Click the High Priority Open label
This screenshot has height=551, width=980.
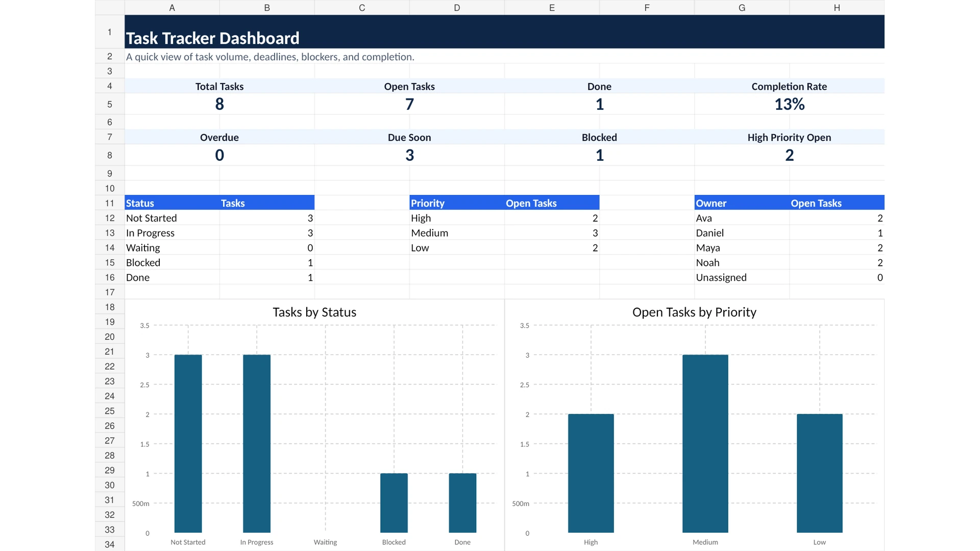(x=789, y=137)
